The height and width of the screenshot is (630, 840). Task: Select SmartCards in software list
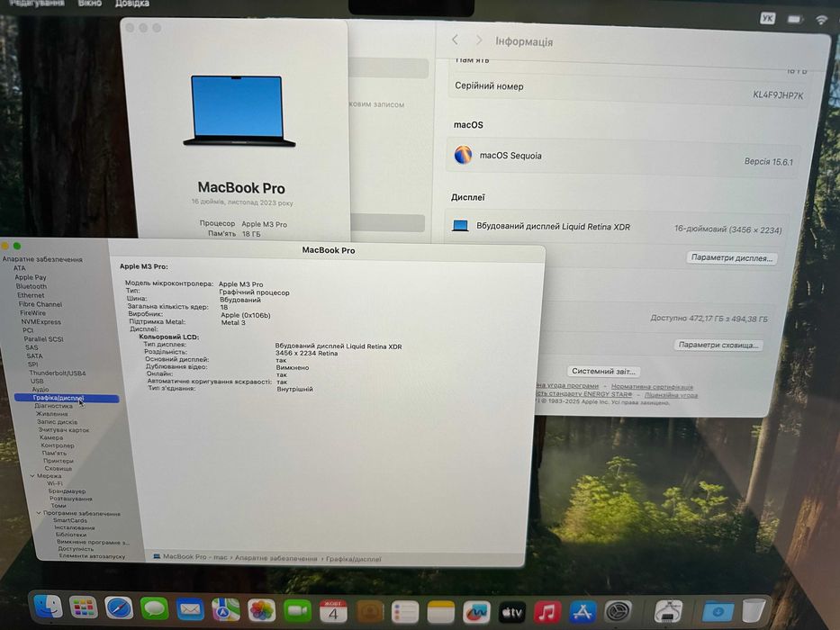pyautogui.click(x=69, y=520)
